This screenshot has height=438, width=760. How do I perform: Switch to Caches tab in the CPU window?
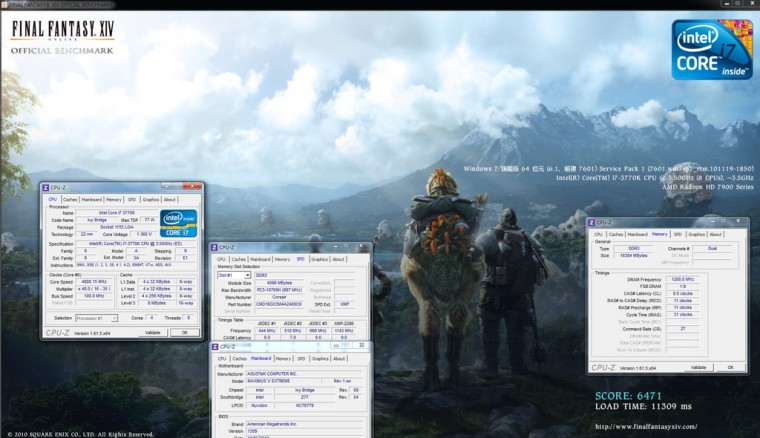pos(70,200)
